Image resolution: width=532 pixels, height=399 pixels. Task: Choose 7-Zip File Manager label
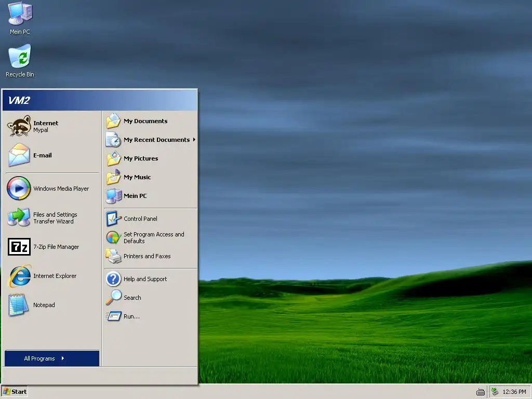(x=56, y=247)
